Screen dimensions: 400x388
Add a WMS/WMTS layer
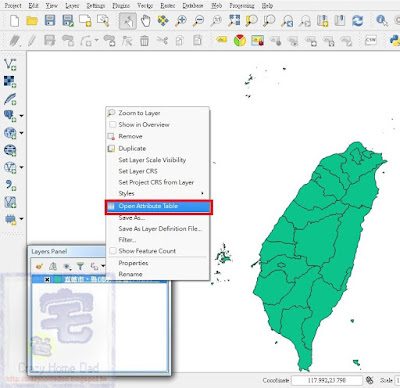coord(10,133)
